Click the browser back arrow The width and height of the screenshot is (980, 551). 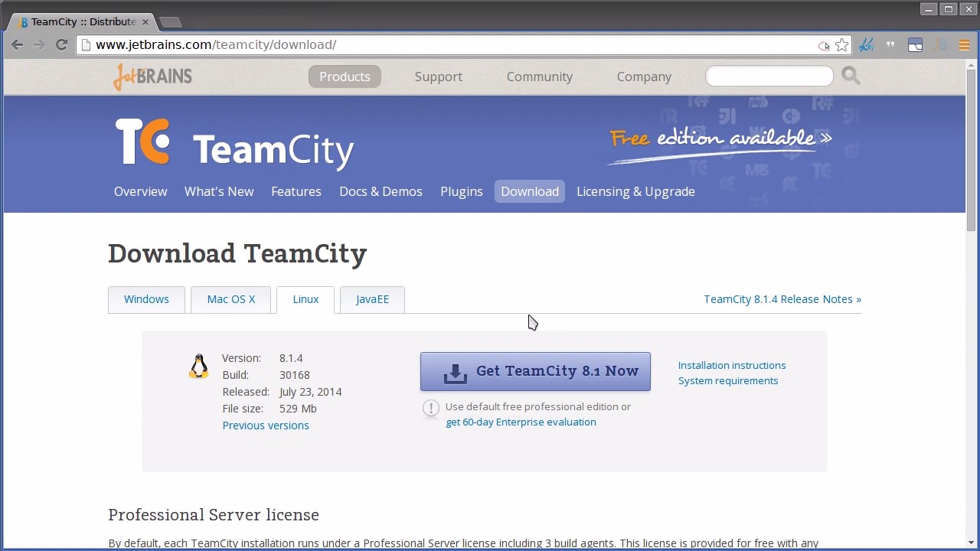[x=17, y=44]
